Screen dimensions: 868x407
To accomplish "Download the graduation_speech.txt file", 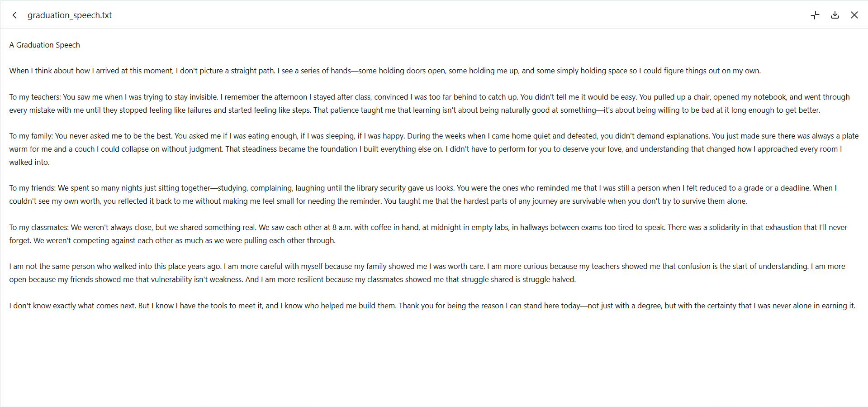I will (835, 15).
